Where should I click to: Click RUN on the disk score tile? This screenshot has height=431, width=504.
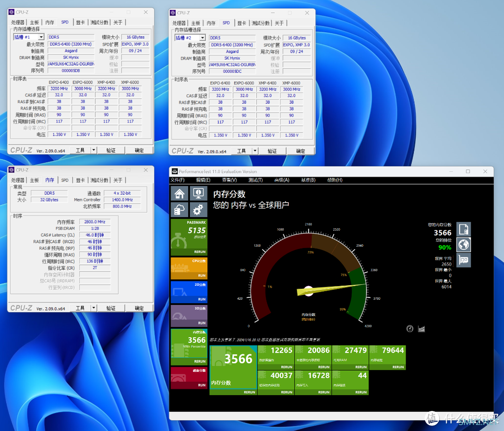click(x=202, y=385)
